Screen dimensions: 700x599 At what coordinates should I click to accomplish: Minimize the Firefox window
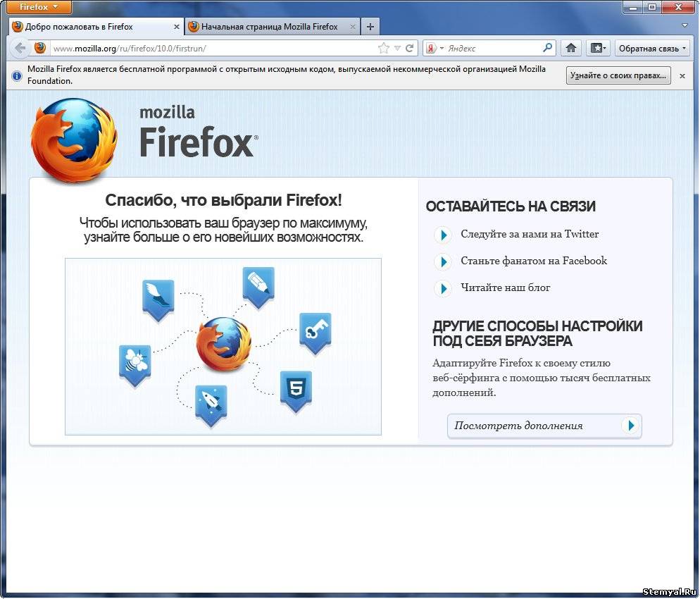(x=632, y=7)
